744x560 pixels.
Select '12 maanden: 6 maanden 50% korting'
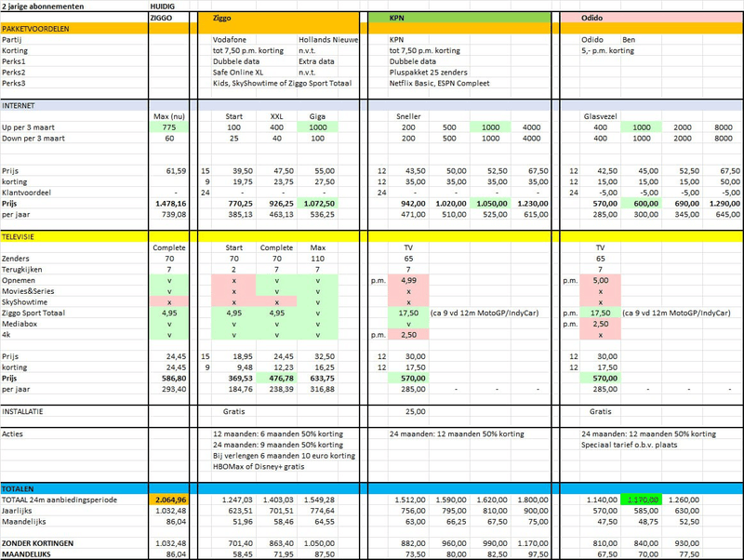277,433
